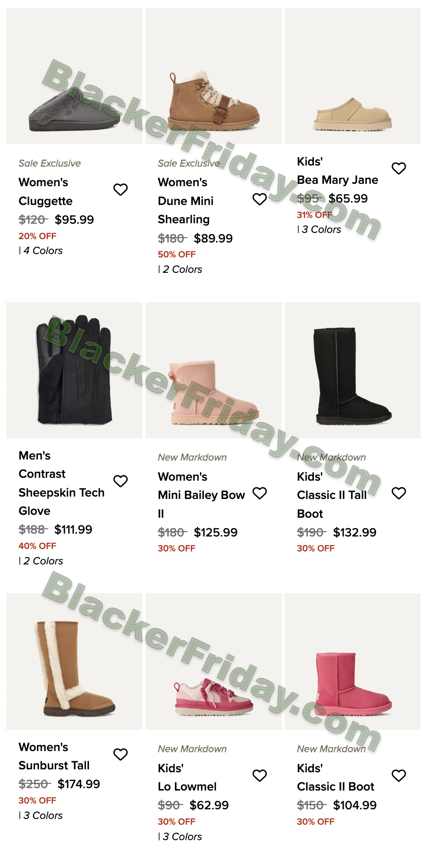This screenshot has height=868, width=423.
Task: Select the pink Mini Bailey Bow photo
Action: click(x=213, y=370)
